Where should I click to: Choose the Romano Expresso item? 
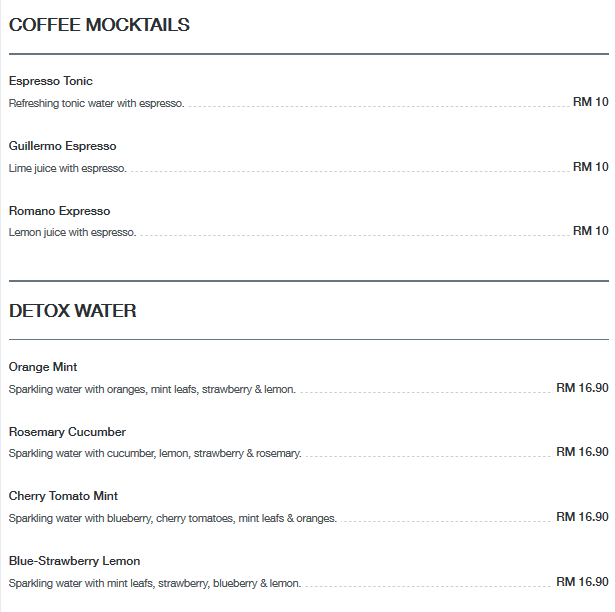(x=59, y=211)
